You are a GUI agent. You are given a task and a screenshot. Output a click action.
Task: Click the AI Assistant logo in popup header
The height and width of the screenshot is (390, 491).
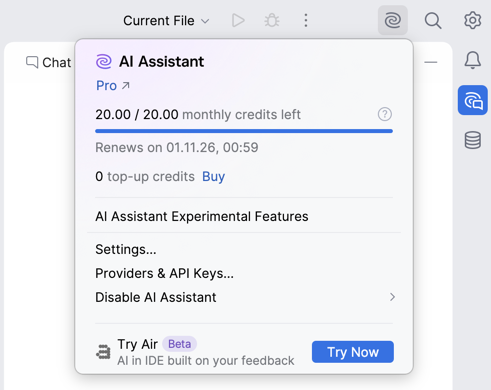click(104, 62)
